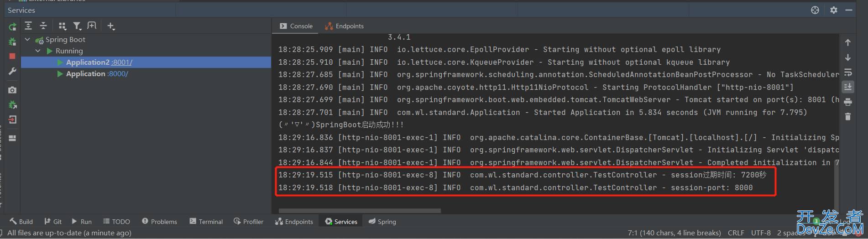Select Application2 service in the tree

(x=146, y=62)
